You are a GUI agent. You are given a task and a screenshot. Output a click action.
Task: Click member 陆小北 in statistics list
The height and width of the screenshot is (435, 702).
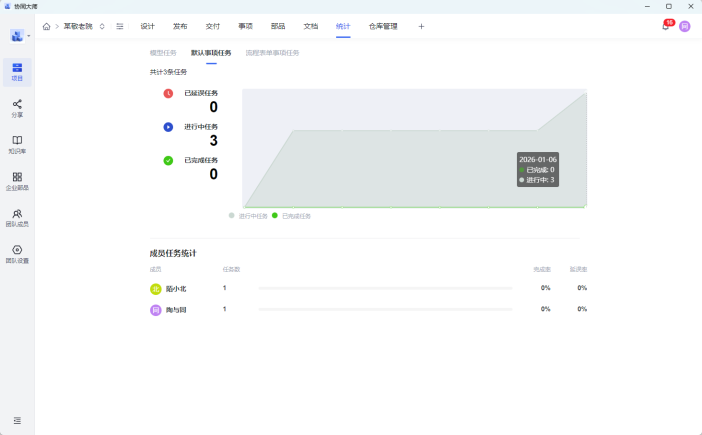tap(175, 288)
